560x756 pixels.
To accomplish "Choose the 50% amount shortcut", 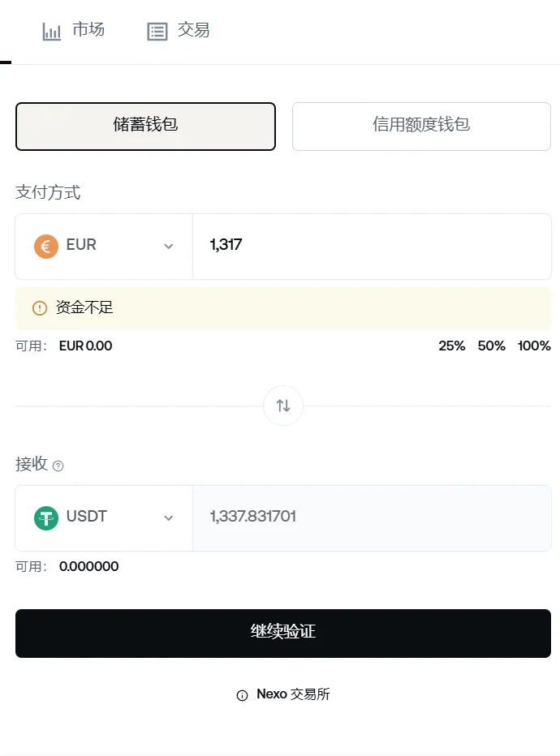I will (x=492, y=346).
